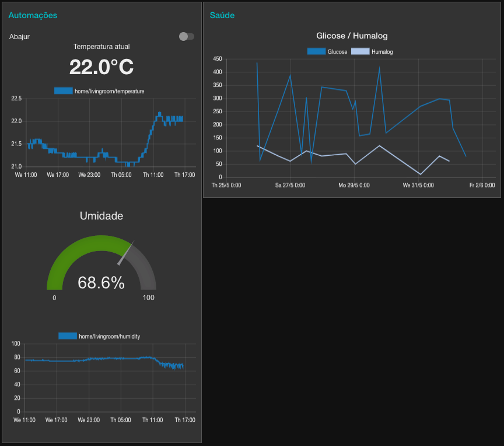Screen dimensions: 504x446
Task: Click the 68.6% humidity value
Action: tap(101, 283)
